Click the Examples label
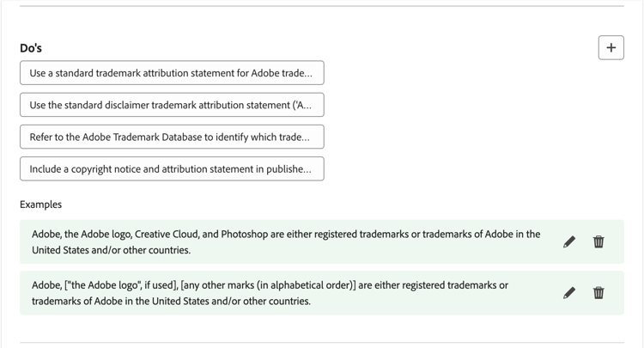The image size is (644, 348). 41,205
